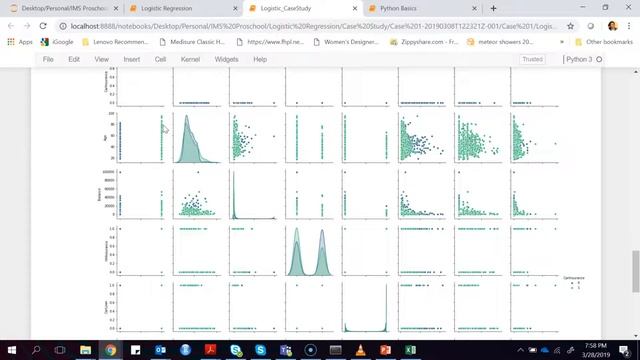The height and width of the screenshot is (360, 640).
Task: Go forward in browser history
Action: pyautogui.click(x=27, y=26)
